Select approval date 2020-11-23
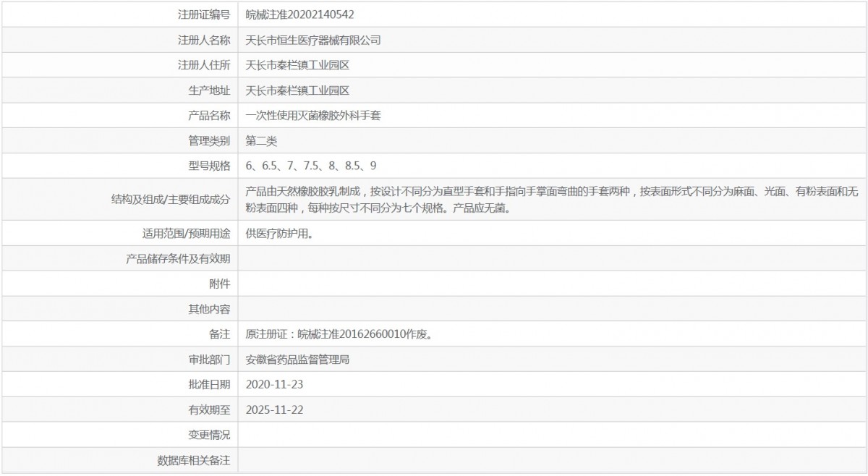This screenshot has width=868, height=476. click(274, 384)
